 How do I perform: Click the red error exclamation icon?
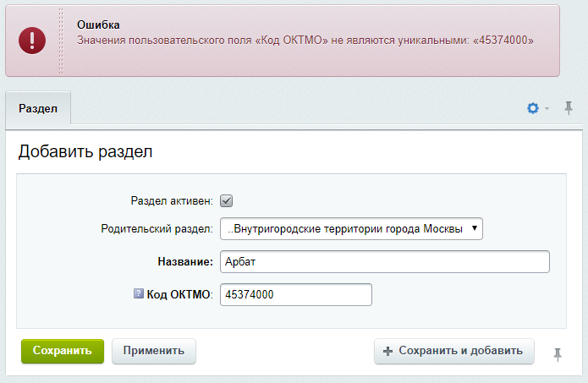tap(33, 40)
